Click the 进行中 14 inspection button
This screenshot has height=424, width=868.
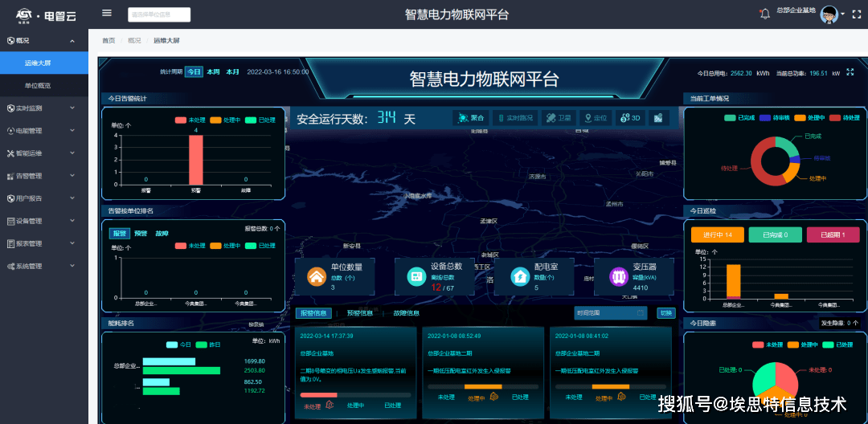[719, 235]
